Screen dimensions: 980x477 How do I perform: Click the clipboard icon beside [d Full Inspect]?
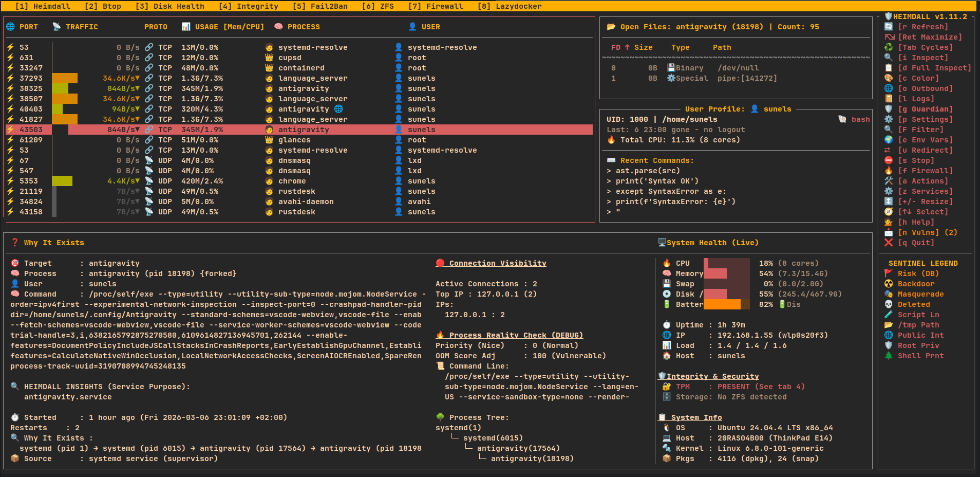889,68
